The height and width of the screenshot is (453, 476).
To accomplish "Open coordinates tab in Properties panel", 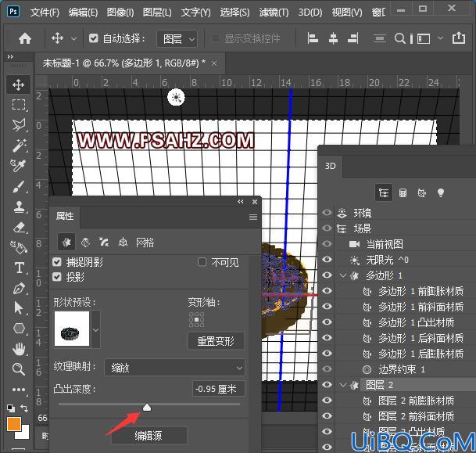I will pyautogui.click(x=123, y=243).
